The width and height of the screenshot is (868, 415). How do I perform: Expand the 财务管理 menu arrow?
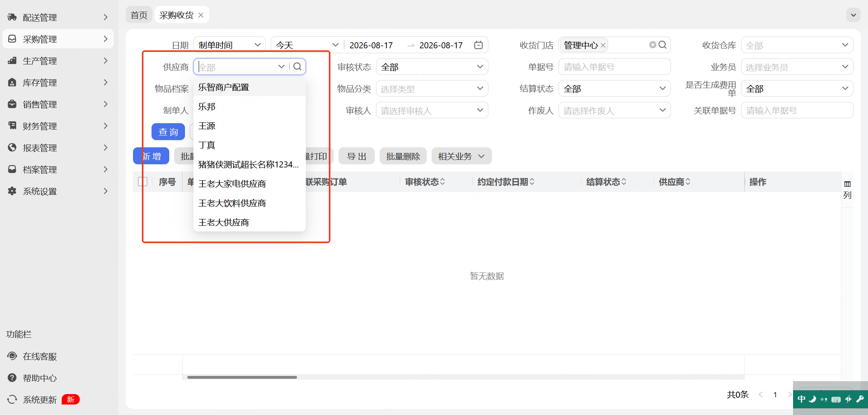106,126
